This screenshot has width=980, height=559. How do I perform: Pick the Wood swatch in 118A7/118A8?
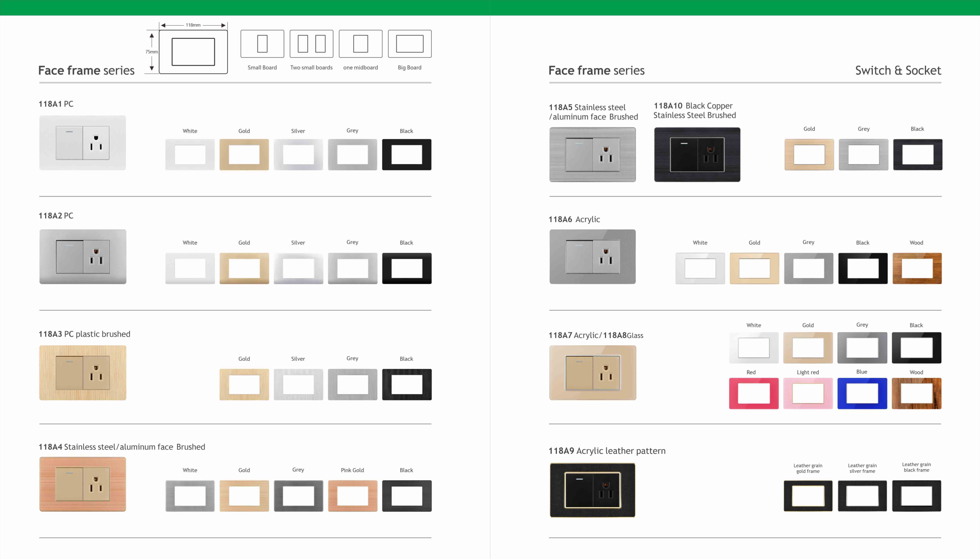click(916, 393)
